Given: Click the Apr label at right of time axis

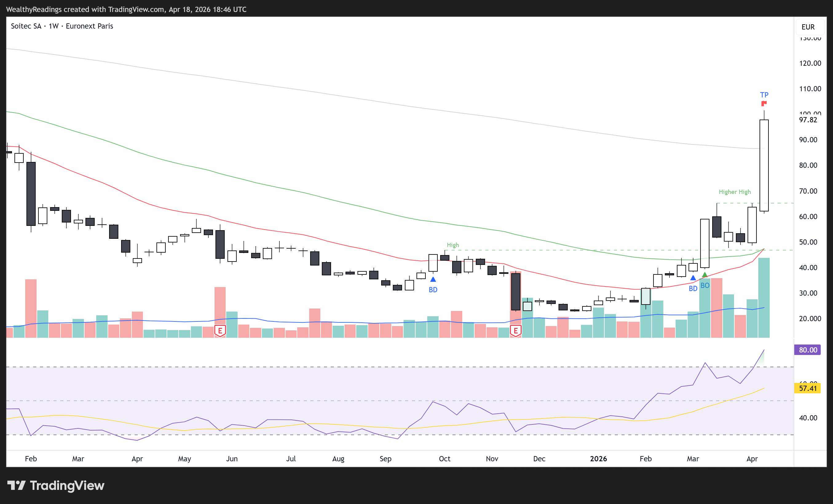Looking at the screenshot, I should tap(752, 459).
